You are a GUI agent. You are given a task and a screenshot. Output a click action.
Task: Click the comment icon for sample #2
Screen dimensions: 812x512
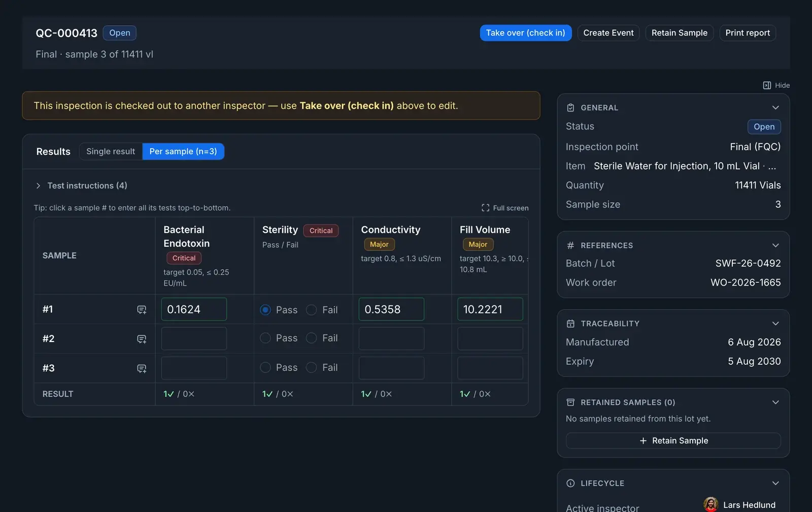click(x=142, y=339)
